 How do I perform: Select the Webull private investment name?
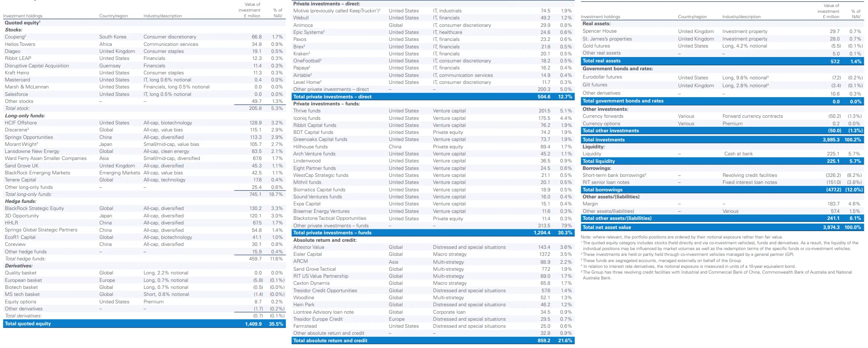pos(301,18)
